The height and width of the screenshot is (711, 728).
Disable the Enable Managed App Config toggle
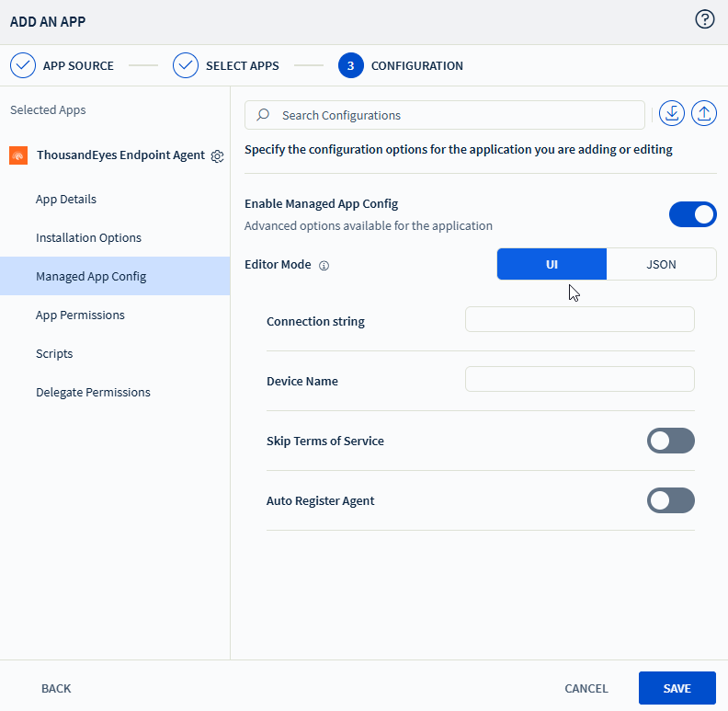coord(692,214)
